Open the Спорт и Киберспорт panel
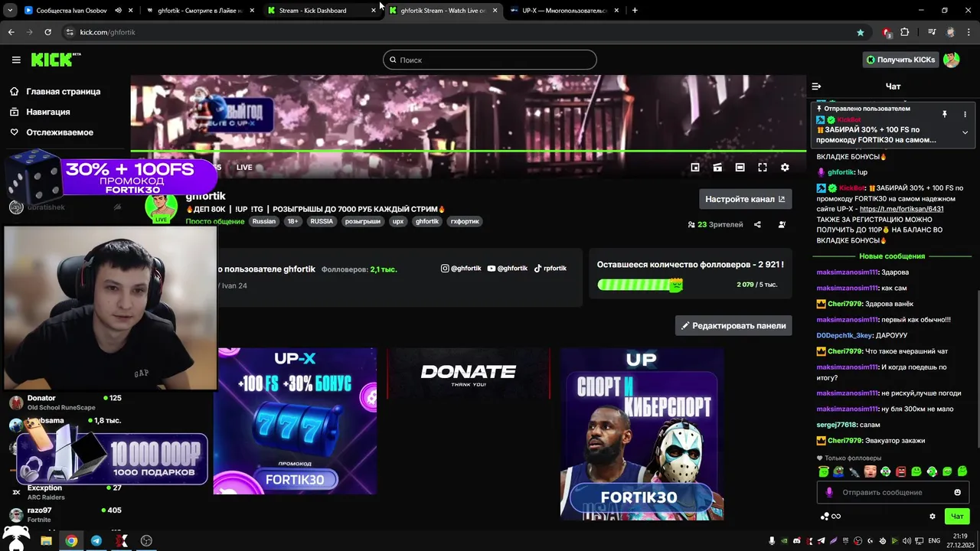Viewport: 980px width, 551px height. pyautogui.click(x=642, y=434)
